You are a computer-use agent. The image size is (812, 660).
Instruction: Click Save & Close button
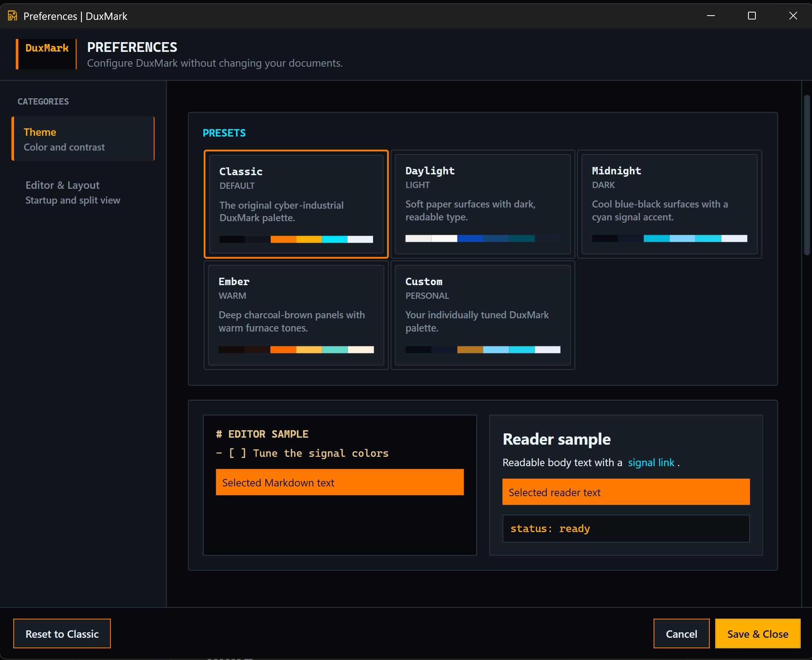coord(758,634)
